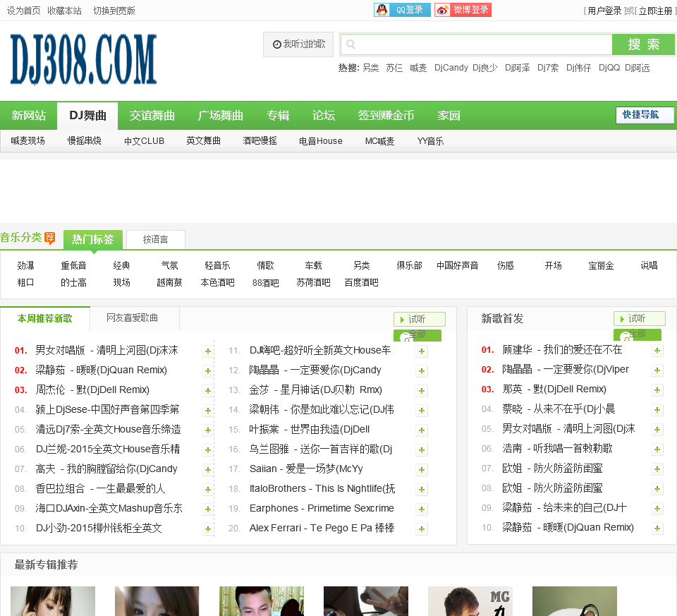Click hot search term DjCandy
This screenshot has width=677, height=616.
451,68
